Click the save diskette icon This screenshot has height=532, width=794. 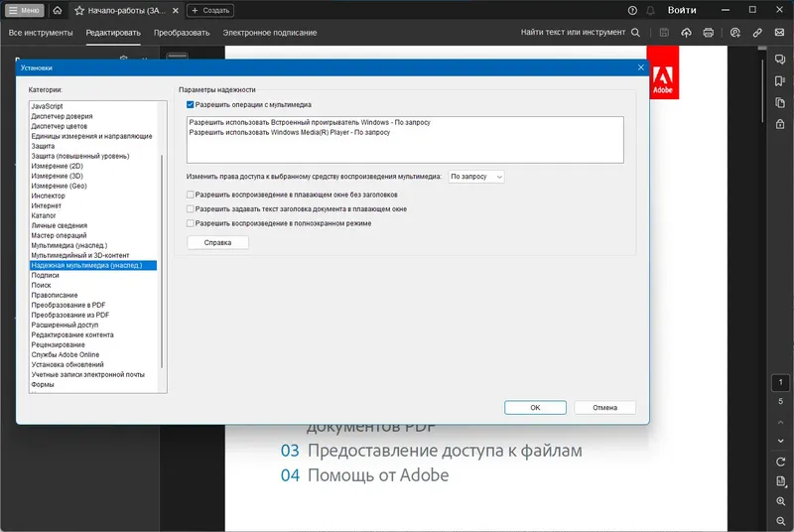[x=664, y=33]
